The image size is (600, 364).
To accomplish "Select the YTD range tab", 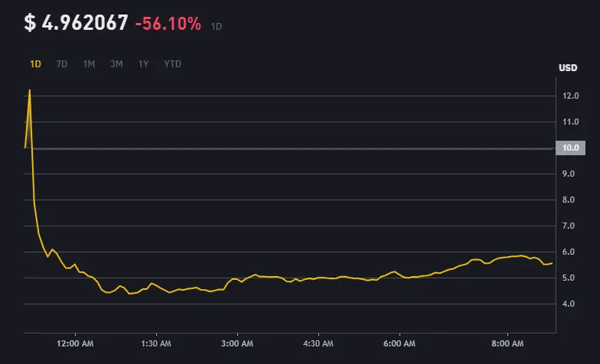I will point(173,64).
